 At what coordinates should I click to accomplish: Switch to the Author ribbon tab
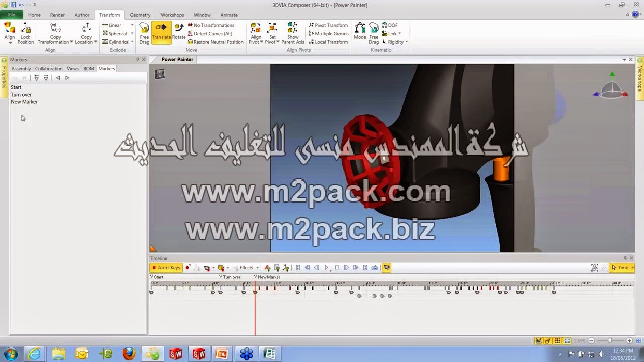coord(82,15)
